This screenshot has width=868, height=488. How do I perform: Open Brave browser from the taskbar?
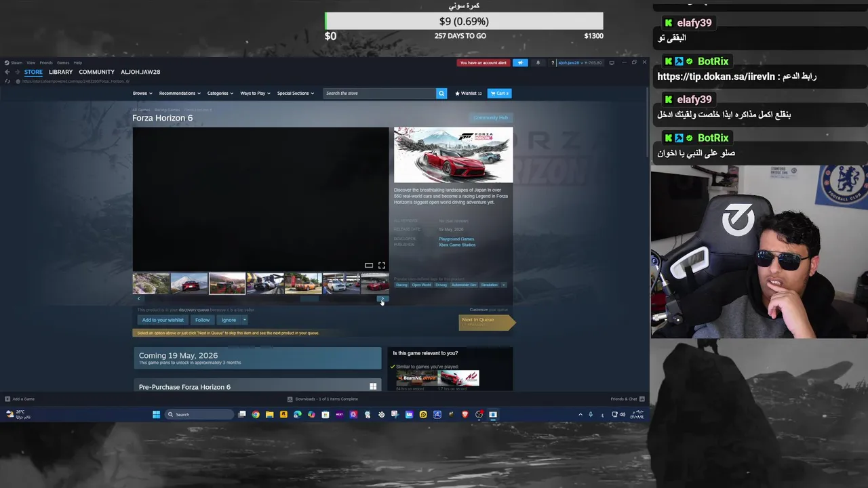[x=465, y=415]
